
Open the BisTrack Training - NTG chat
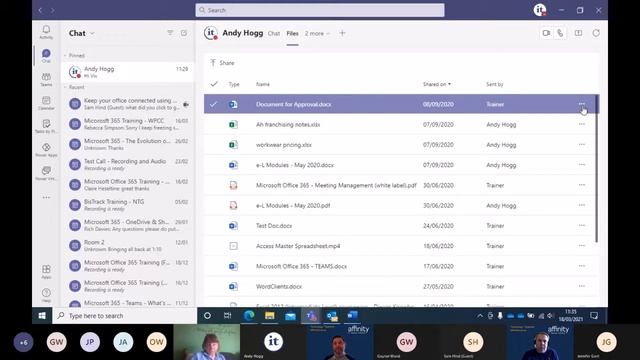[x=128, y=205]
